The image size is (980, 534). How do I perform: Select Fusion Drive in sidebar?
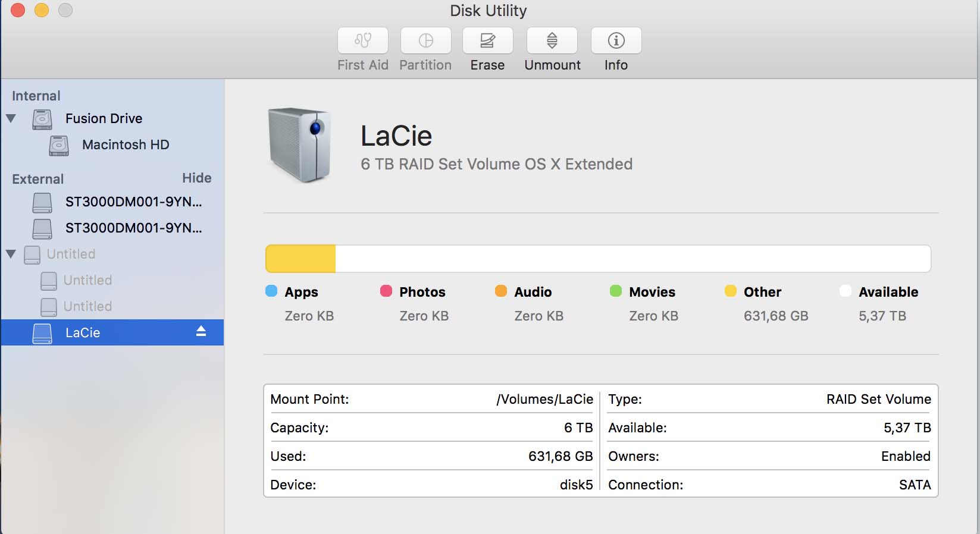112,118
